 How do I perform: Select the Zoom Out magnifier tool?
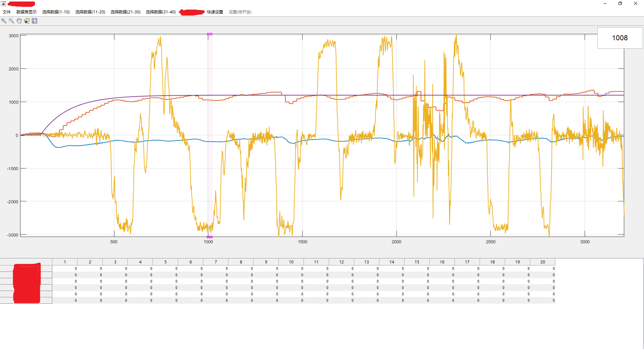[x=11, y=21]
